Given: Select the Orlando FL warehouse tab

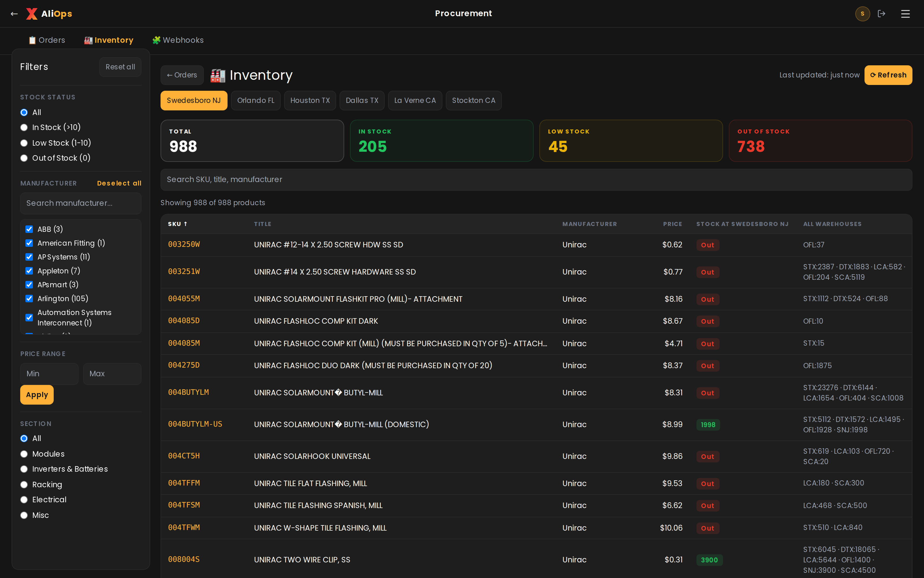Looking at the screenshot, I should click(x=256, y=101).
